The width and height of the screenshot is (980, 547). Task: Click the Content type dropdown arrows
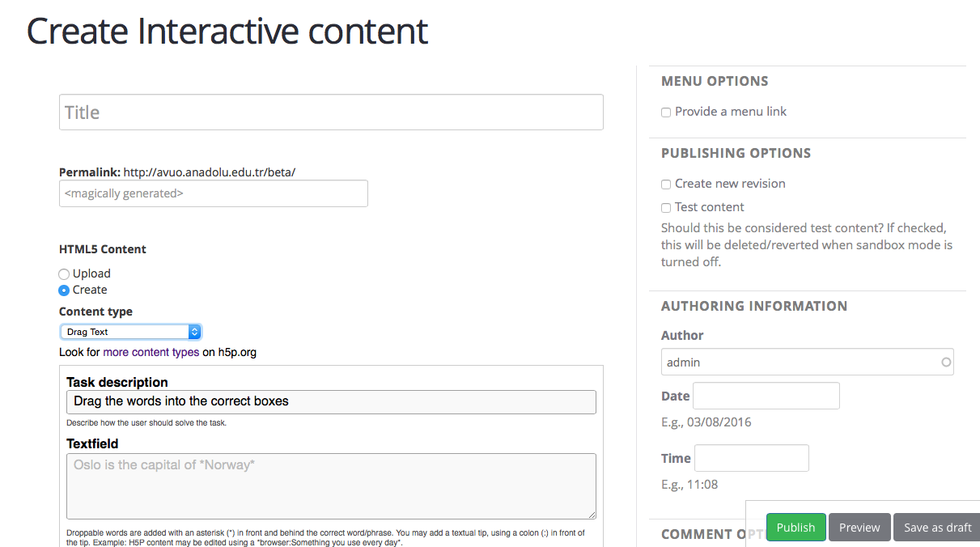tap(194, 332)
